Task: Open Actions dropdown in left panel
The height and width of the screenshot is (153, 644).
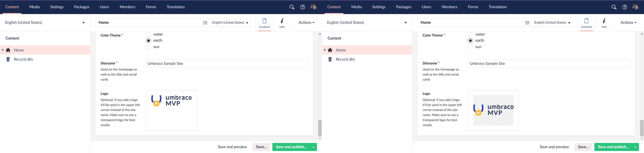Action: pyautogui.click(x=306, y=22)
